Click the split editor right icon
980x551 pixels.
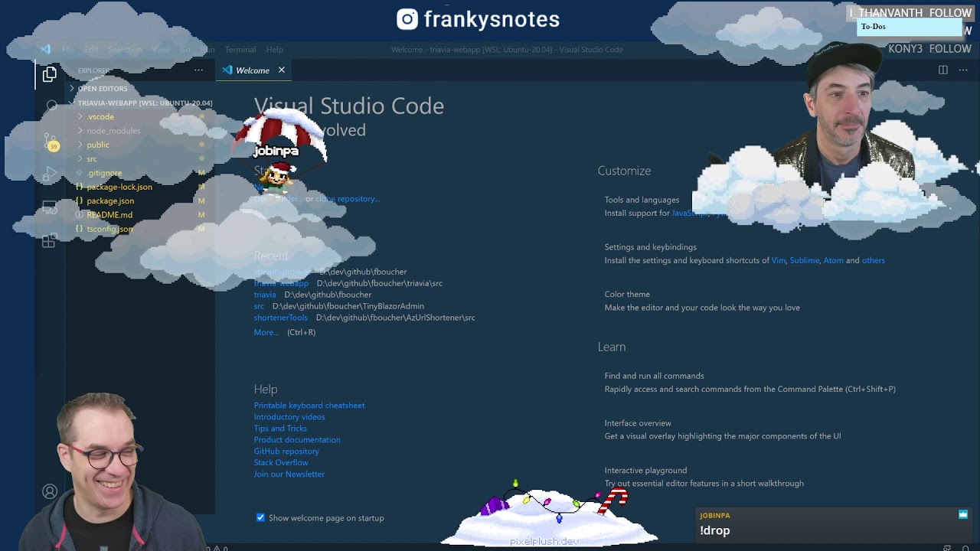[x=943, y=70]
